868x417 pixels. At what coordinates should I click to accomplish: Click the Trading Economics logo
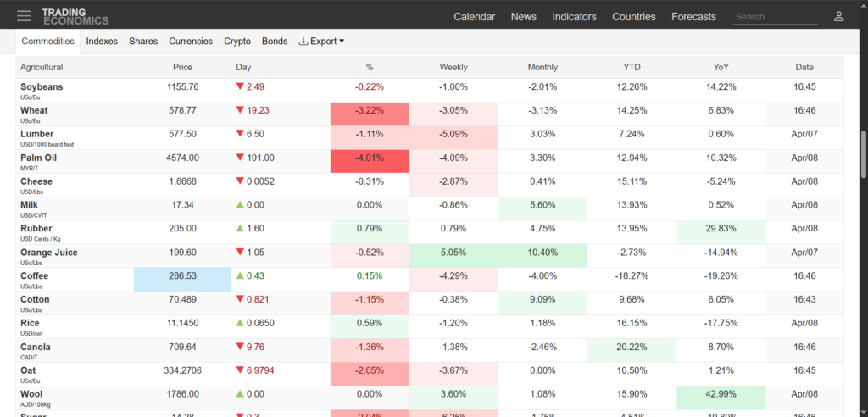tap(75, 16)
